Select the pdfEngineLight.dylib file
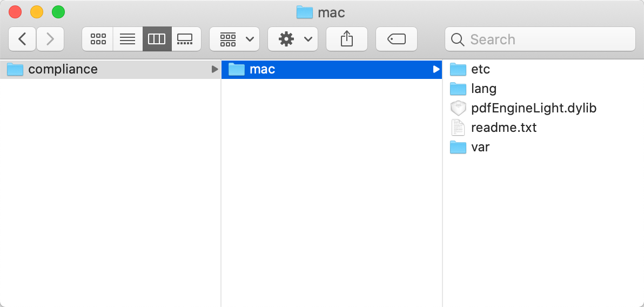Screen dimensions: 644x307 click(x=533, y=108)
